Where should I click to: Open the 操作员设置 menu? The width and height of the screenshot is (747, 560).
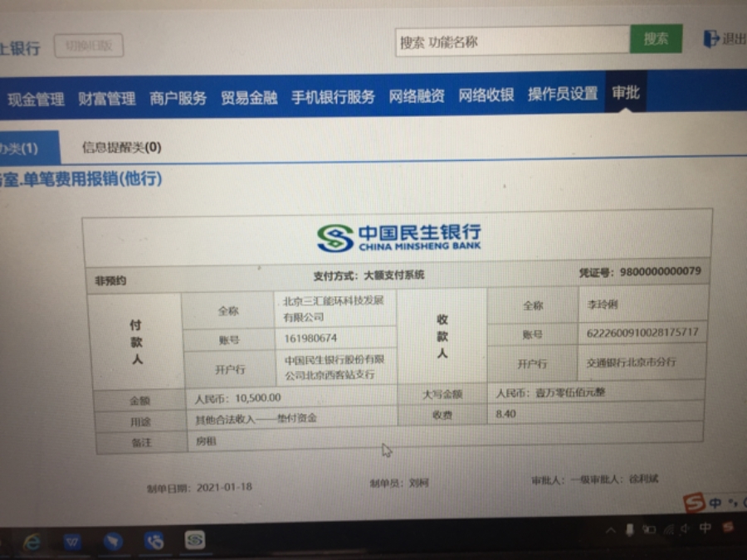click(563, 94)
